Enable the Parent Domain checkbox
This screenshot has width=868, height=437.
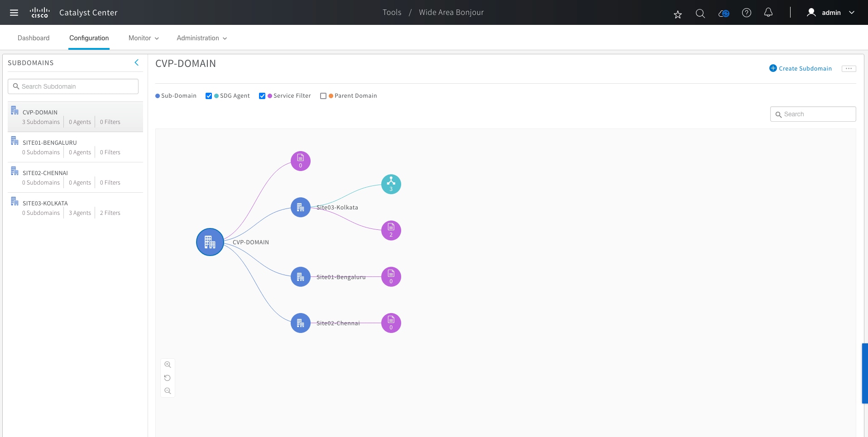point(323,96)
